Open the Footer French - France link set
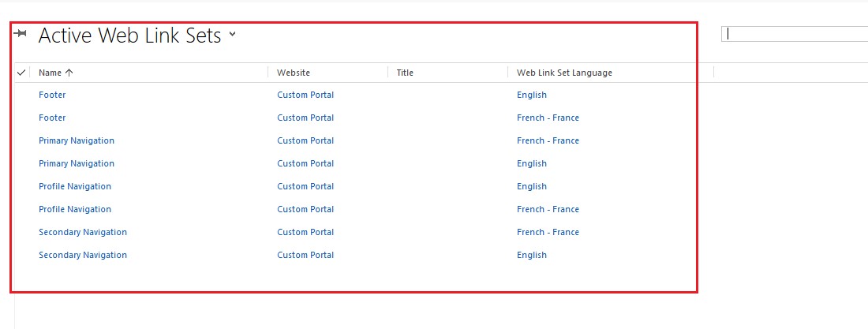 tap(52, 118)
